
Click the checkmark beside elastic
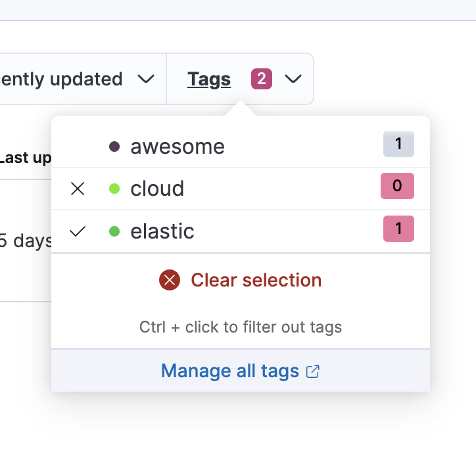pyautogui.click(x=78, y=231)
